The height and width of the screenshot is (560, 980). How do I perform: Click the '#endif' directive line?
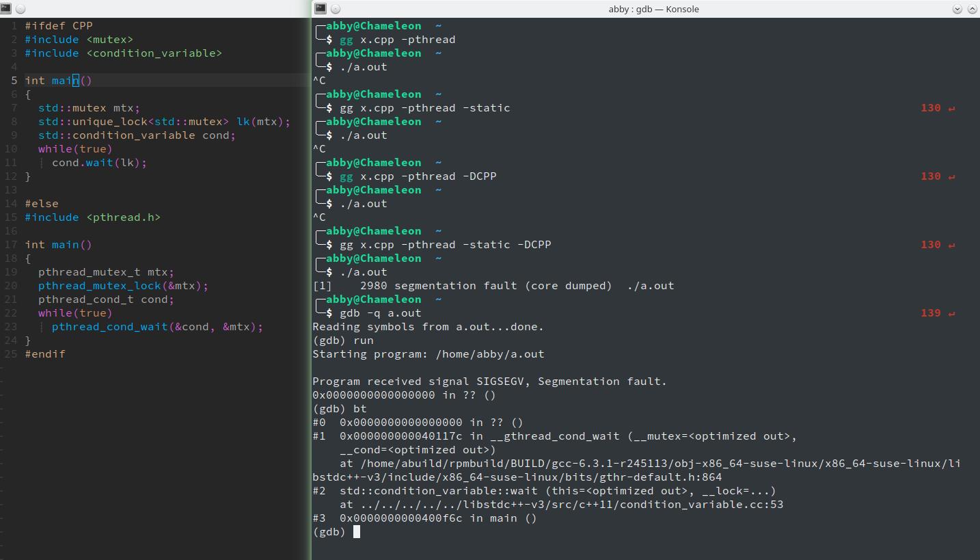pos(45,354)
